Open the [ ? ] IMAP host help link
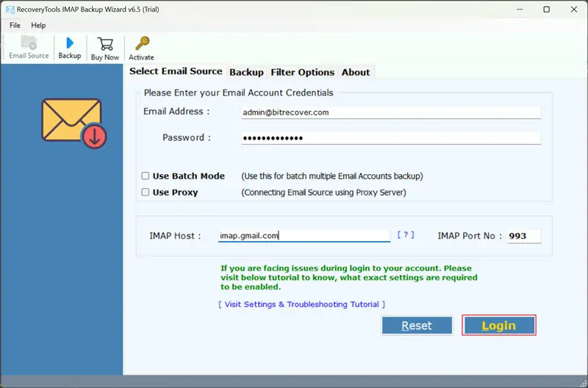The height and width of the screenshot is (388, 588). point(406,234)
